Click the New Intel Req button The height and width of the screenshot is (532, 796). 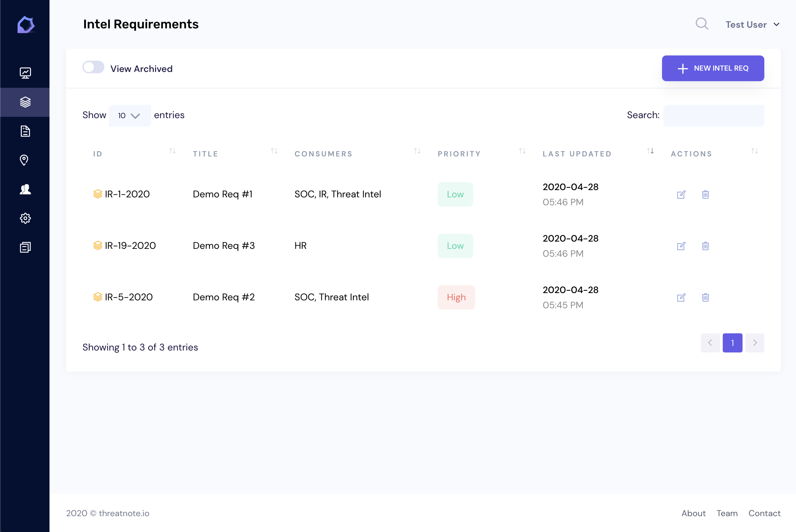(x=713, y=68)
